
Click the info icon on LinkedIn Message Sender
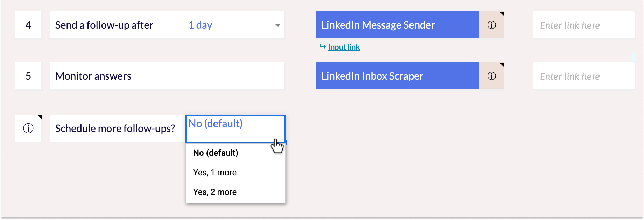pos(491,25)
